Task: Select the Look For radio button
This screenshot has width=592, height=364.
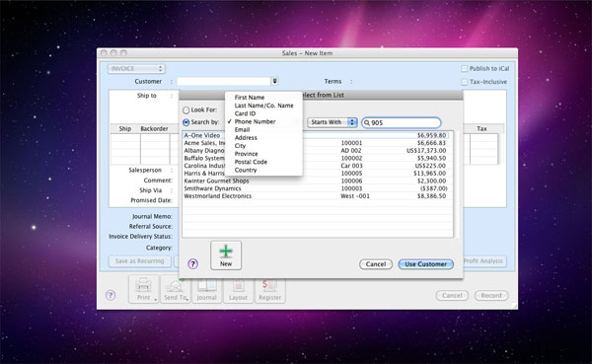Action: [186, 109]
